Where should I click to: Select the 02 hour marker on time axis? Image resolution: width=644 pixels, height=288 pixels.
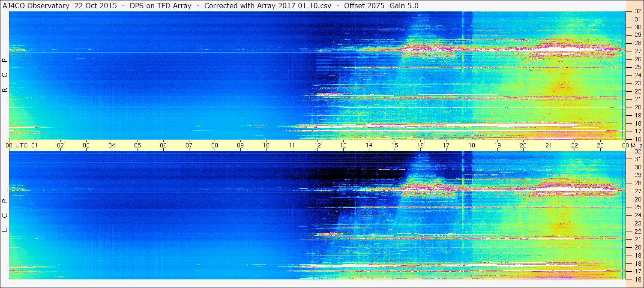(x=60, y=145)
